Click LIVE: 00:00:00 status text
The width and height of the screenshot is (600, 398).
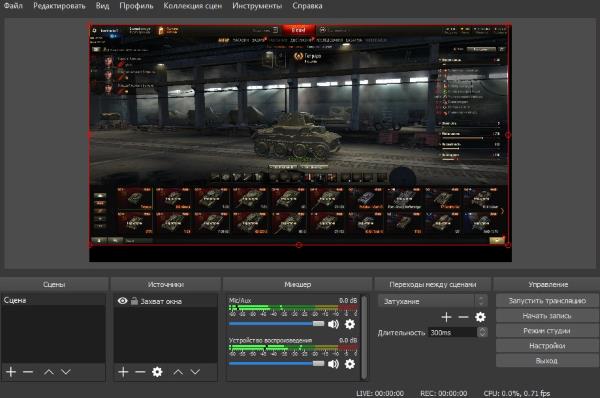coord(380,393)
